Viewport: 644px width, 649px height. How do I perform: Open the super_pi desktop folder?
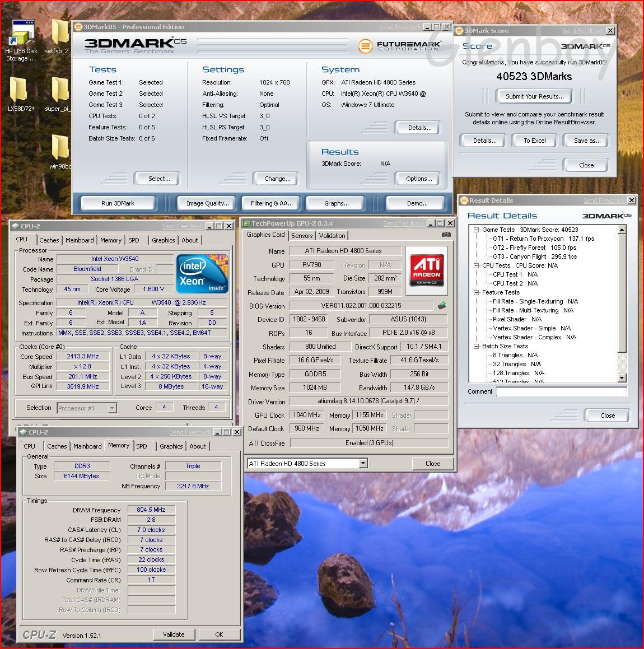[59, 91]
